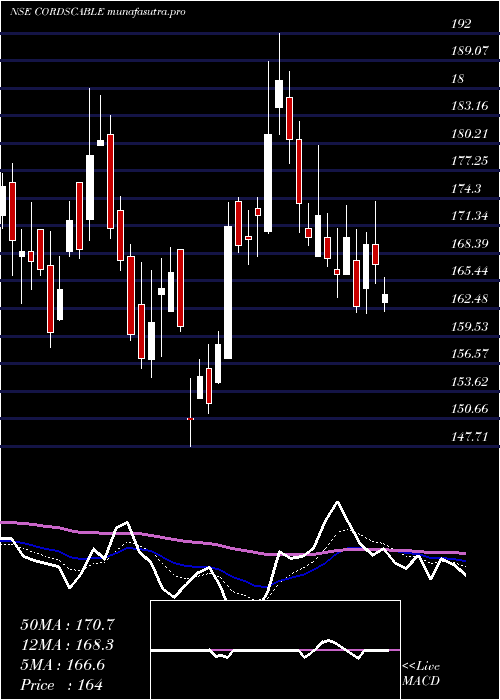500x700 pixels.
Task: Click the last white candle at right end
Action: 385,298
